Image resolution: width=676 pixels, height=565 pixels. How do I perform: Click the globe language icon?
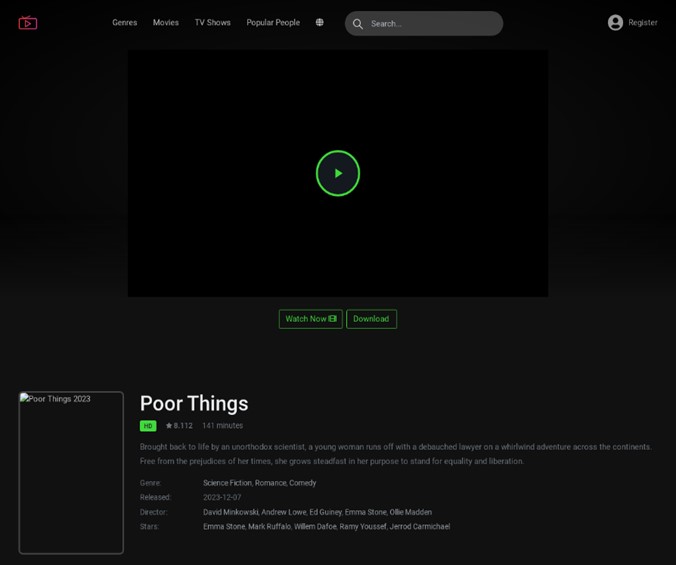[320, 22]
